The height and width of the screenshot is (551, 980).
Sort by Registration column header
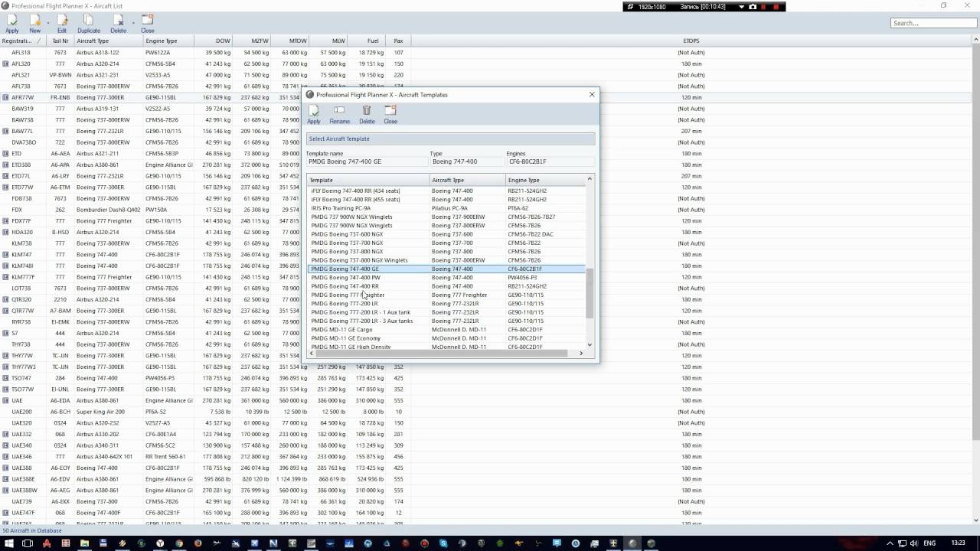point(21,41)
